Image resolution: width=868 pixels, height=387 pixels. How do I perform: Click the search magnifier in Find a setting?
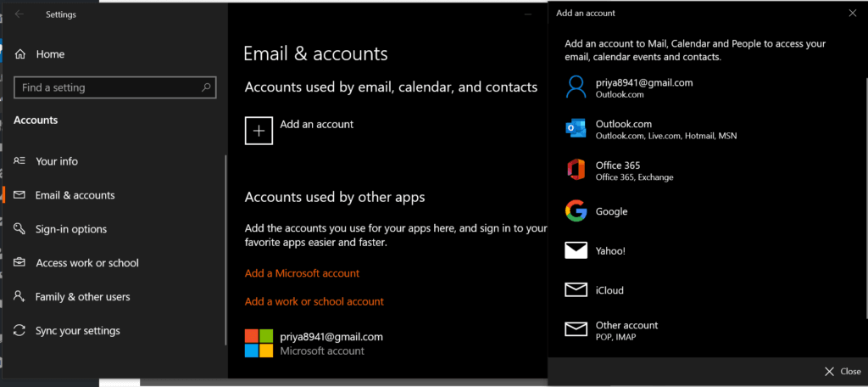pos(206,87)
